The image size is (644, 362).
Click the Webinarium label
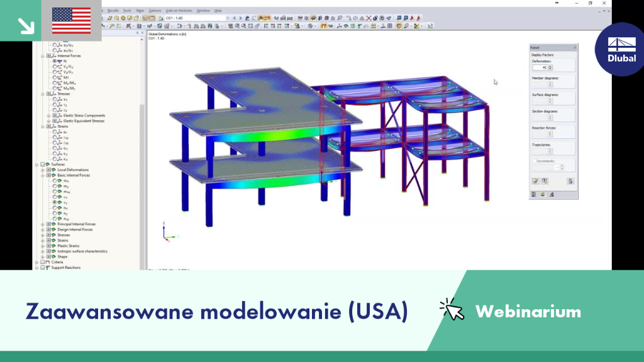click(528, 312)
